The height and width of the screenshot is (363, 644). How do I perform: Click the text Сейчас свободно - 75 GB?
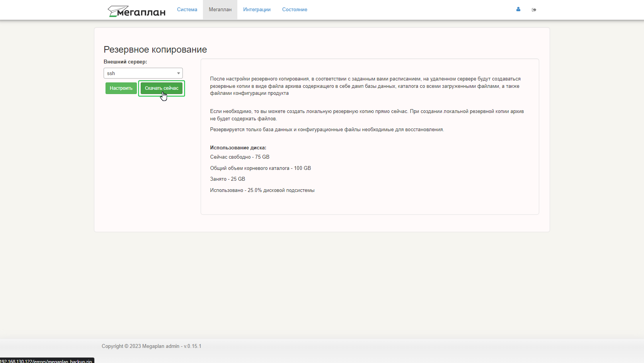[x=240, y=157]
